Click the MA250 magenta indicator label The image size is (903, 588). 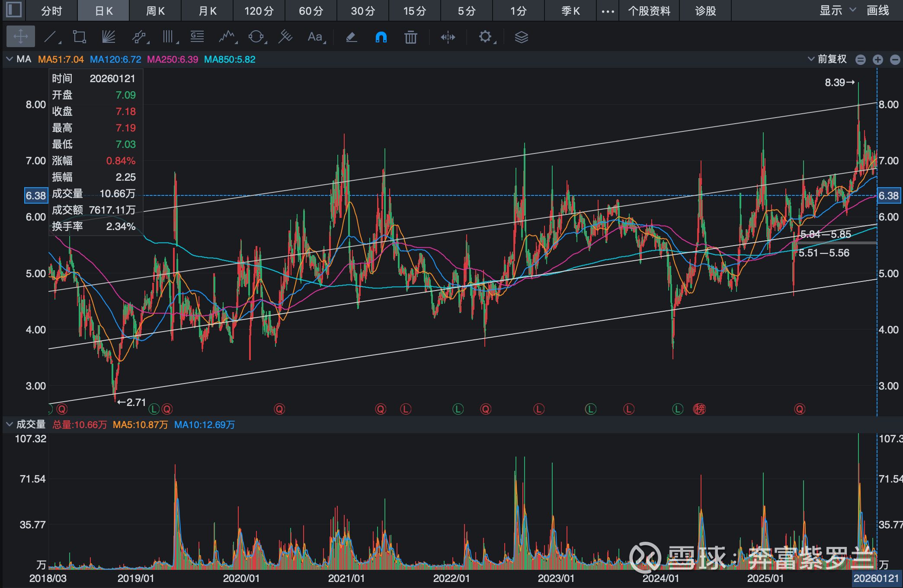pos(172,59)
